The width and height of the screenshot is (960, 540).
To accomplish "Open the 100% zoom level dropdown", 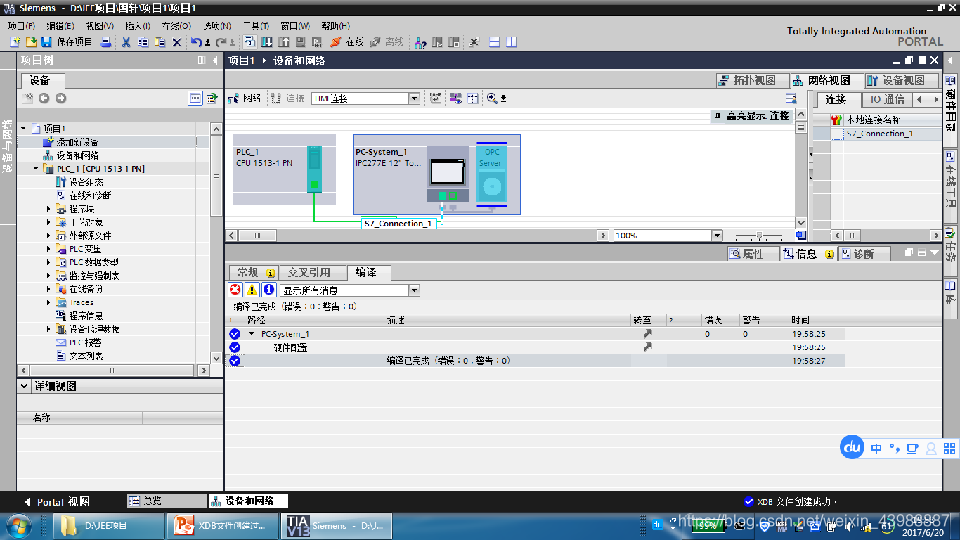I will click(717, 236).
